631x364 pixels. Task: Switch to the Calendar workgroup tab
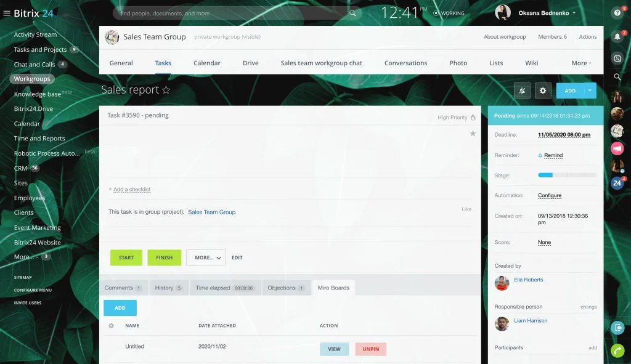(x=207, y=63)
